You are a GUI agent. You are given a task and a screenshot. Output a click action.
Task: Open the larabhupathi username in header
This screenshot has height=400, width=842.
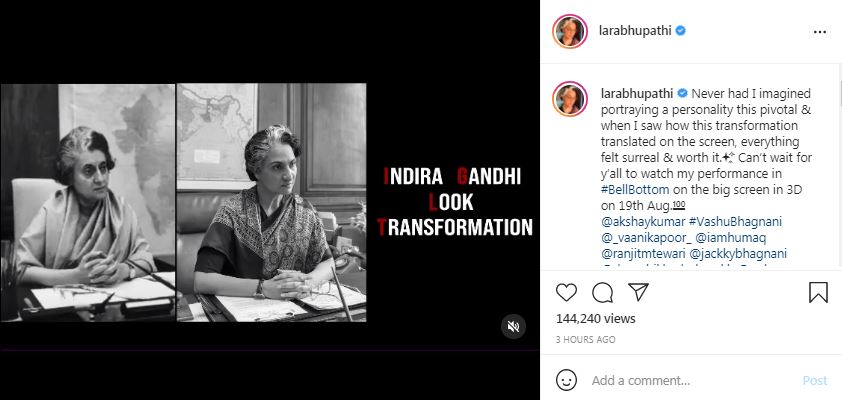tap(635, 31)
